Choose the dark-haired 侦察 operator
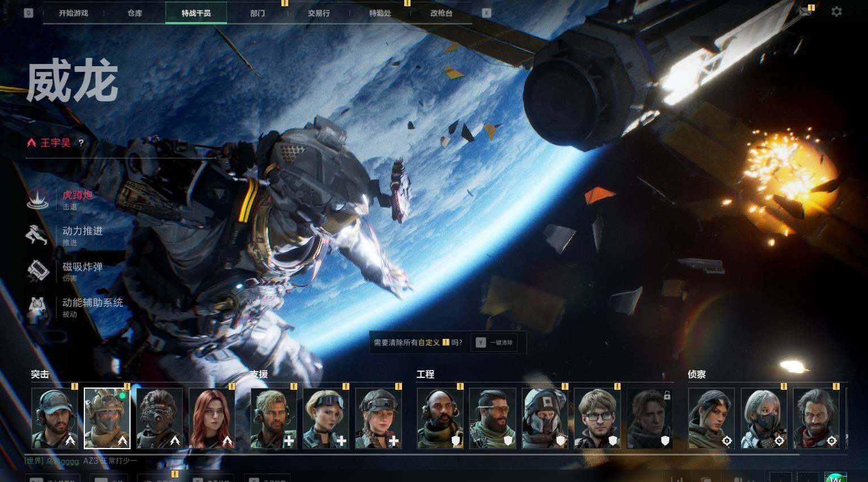 [712, 418]
